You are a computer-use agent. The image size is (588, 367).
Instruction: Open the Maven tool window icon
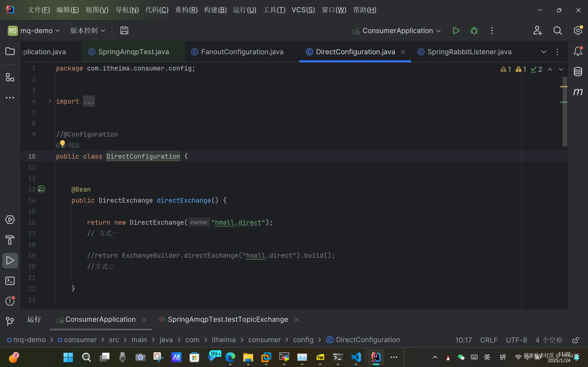(x=578, y=92)
